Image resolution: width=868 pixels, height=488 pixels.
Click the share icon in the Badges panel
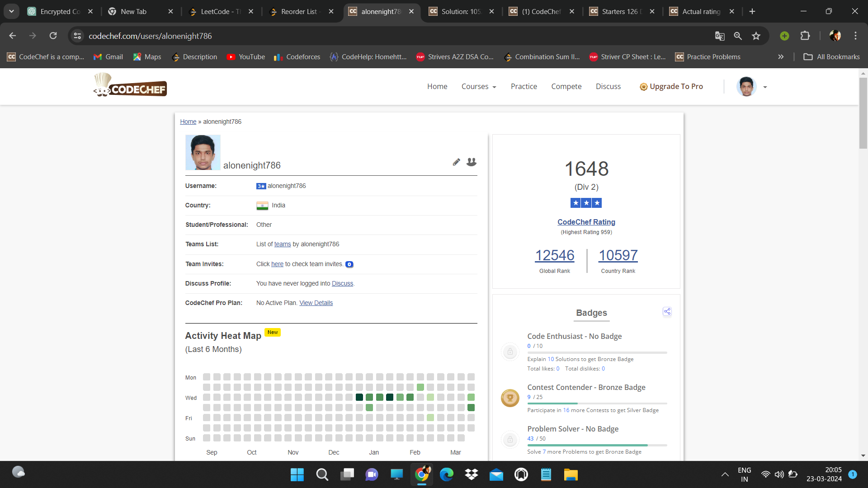coord(667,311)
